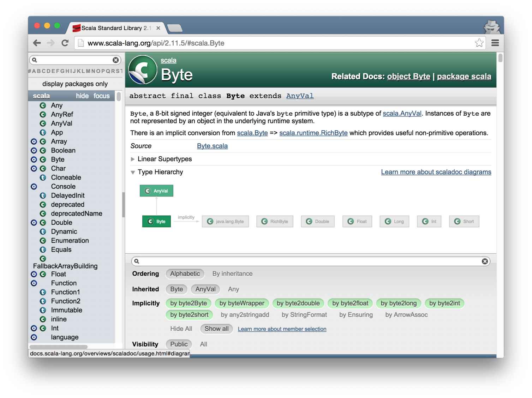Open Float companion object icon
This screenshot has width=532, height=398.
point(34,274)
